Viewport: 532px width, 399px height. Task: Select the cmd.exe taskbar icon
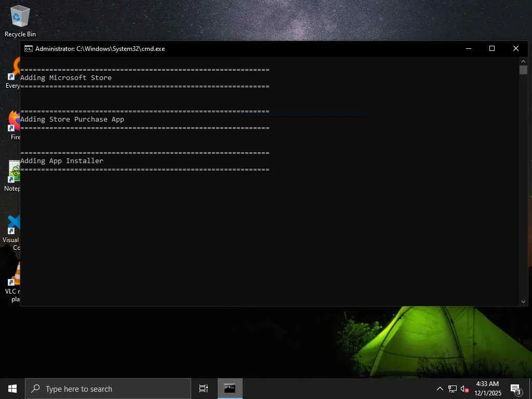(x=230, y=389)
